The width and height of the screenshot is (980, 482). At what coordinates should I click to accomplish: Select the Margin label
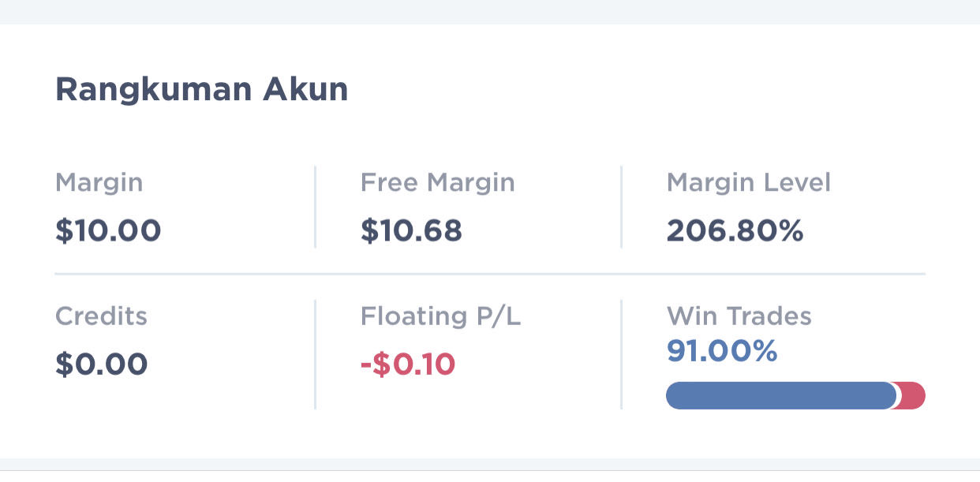click(x=99, y=183)
